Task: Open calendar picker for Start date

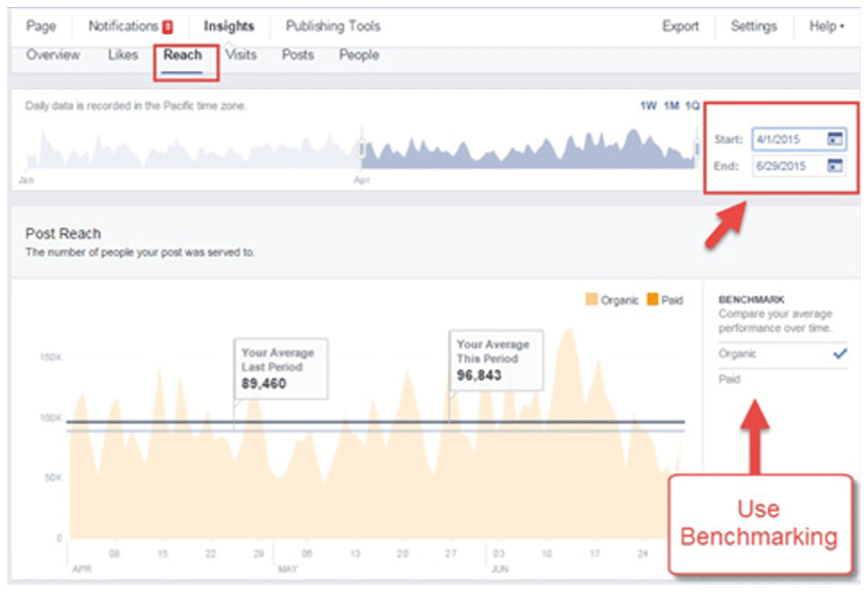Action: 835,139
